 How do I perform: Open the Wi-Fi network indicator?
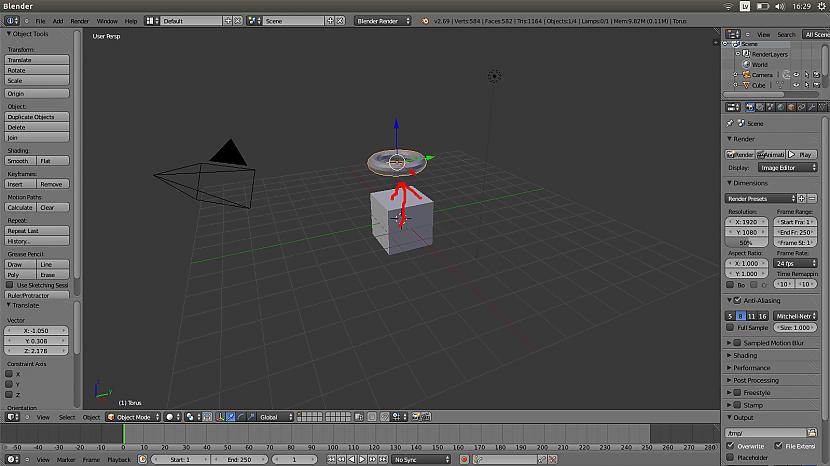729,6
